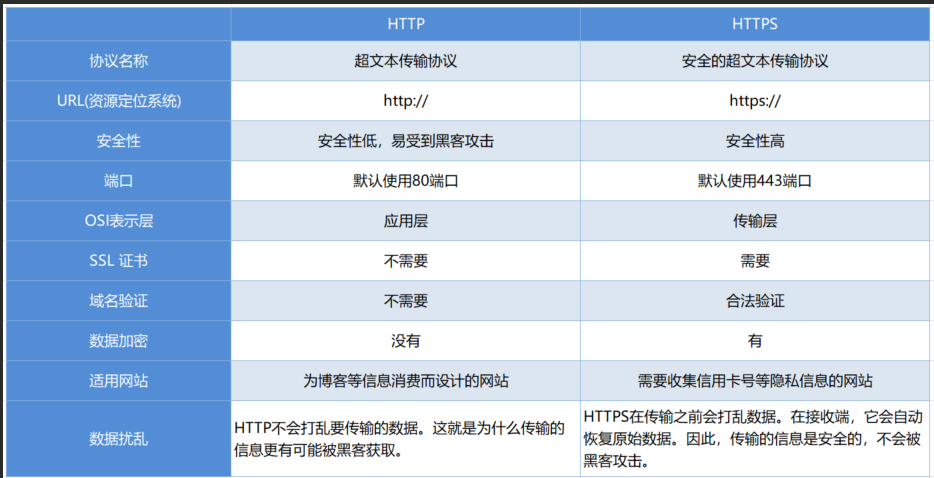Click the https:// cell
934x478 pixels.
click(755, 101)
